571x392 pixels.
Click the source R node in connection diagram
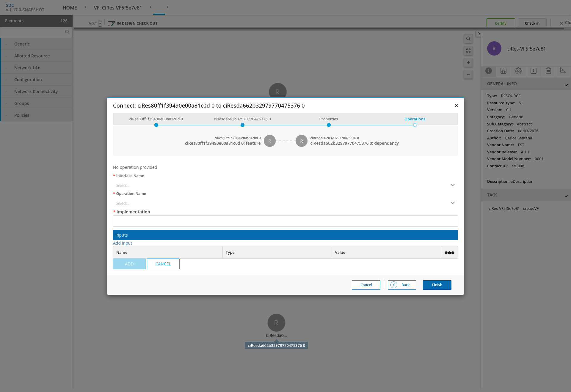pos(270,141)
